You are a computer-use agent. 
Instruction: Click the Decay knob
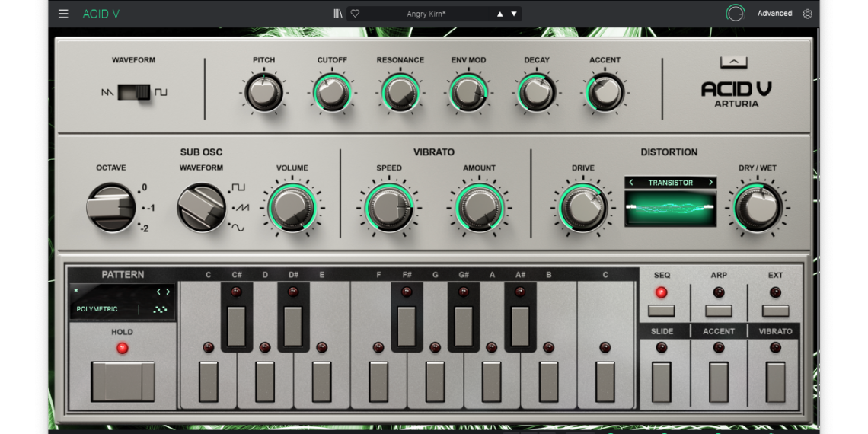(537, 92)
